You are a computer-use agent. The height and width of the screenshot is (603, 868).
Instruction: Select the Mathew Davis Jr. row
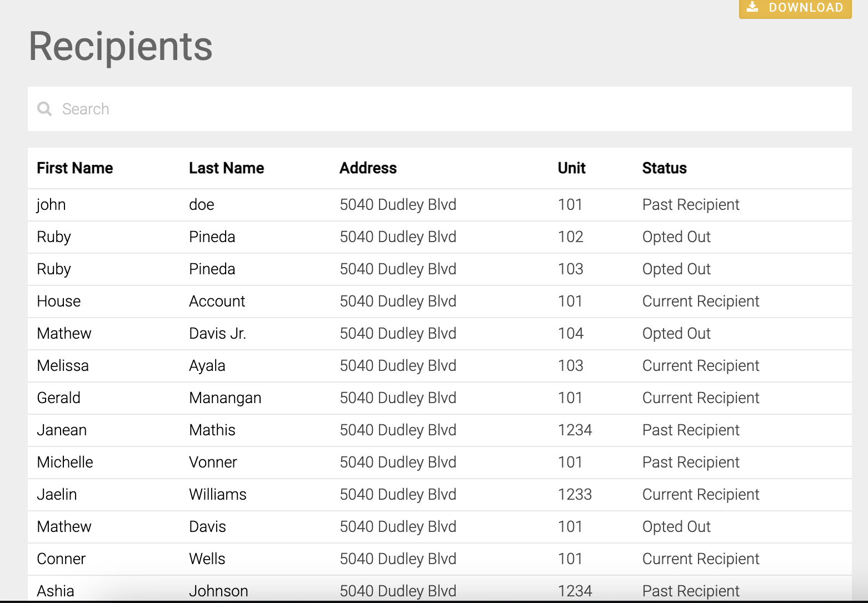click(440, 334)
